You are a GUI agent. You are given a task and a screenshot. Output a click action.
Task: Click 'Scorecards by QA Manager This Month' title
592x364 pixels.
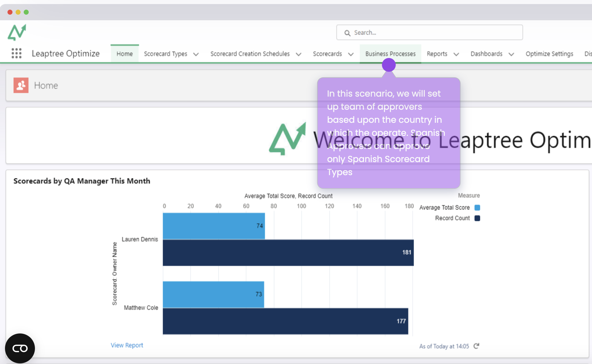(x=82, y=181)
